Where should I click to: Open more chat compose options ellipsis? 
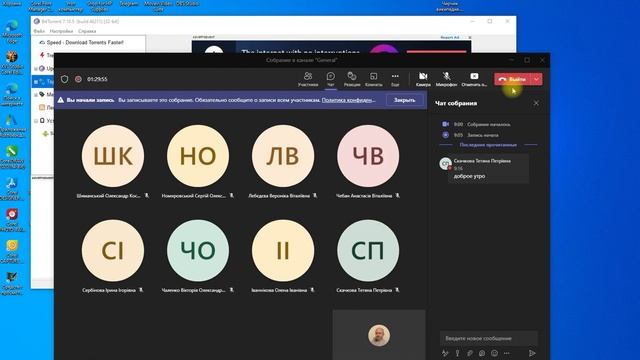507,353
